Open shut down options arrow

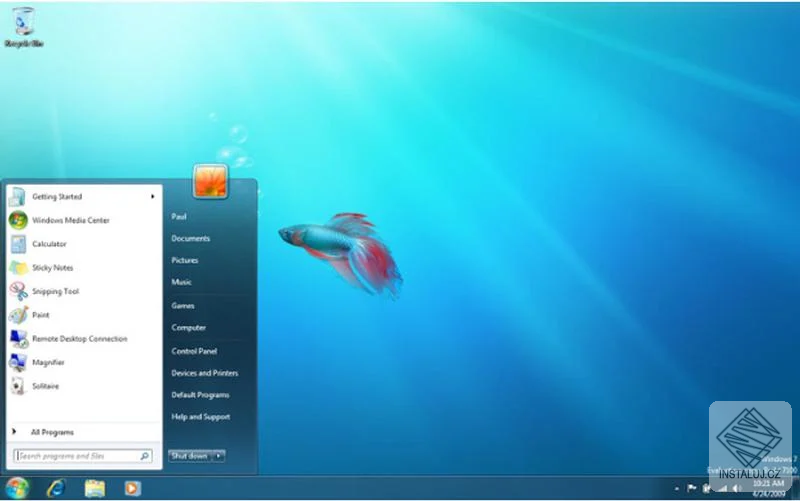[219, 456]
